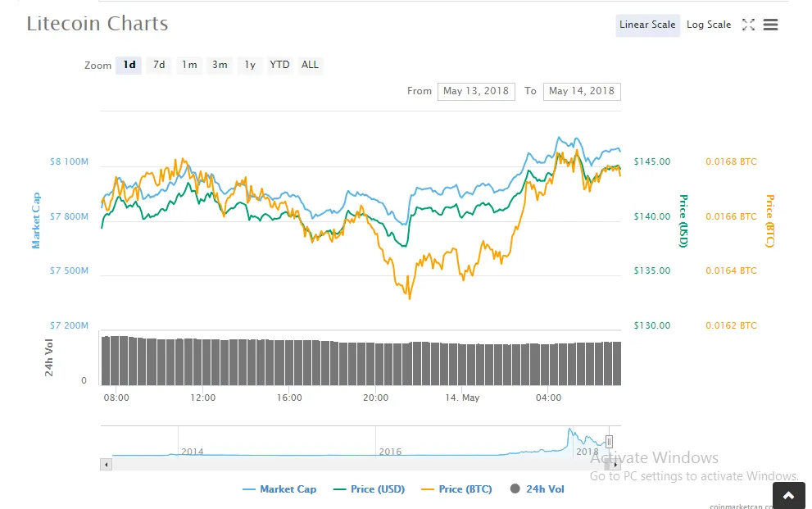
Task: Set zoom to 3m
Action: (220, 65)
